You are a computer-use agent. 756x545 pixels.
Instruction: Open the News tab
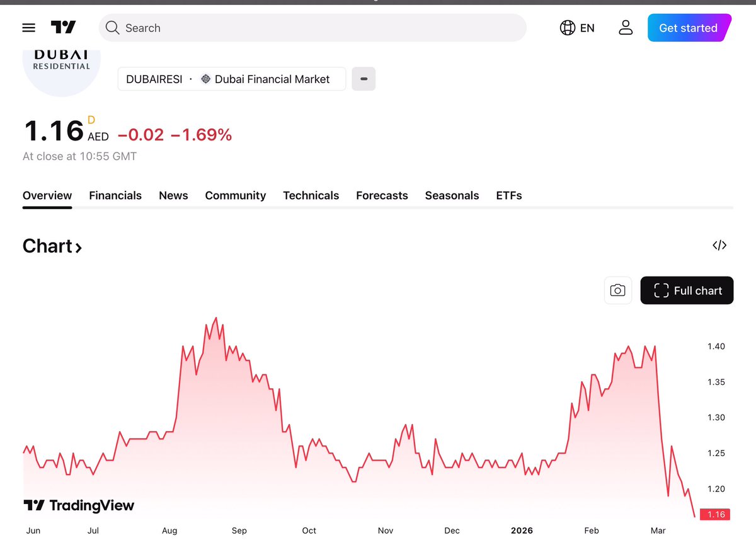pyautogui.click(x=173, y=195)
